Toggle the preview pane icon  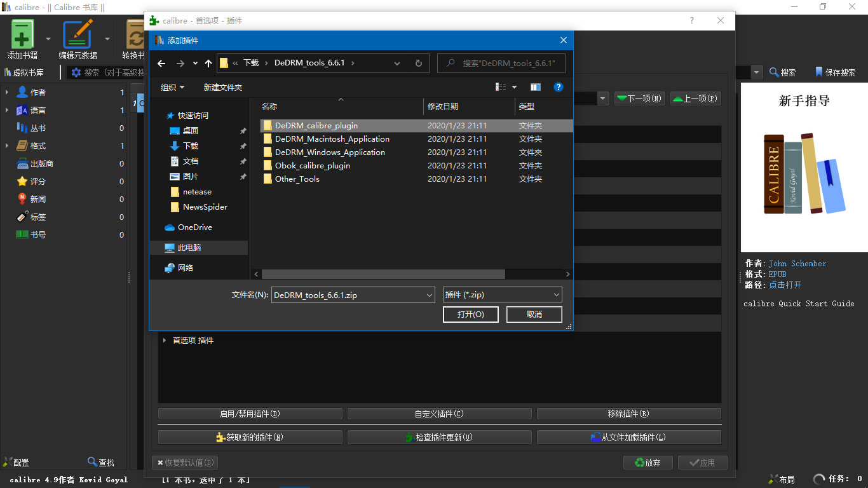[x=536, y=87]
